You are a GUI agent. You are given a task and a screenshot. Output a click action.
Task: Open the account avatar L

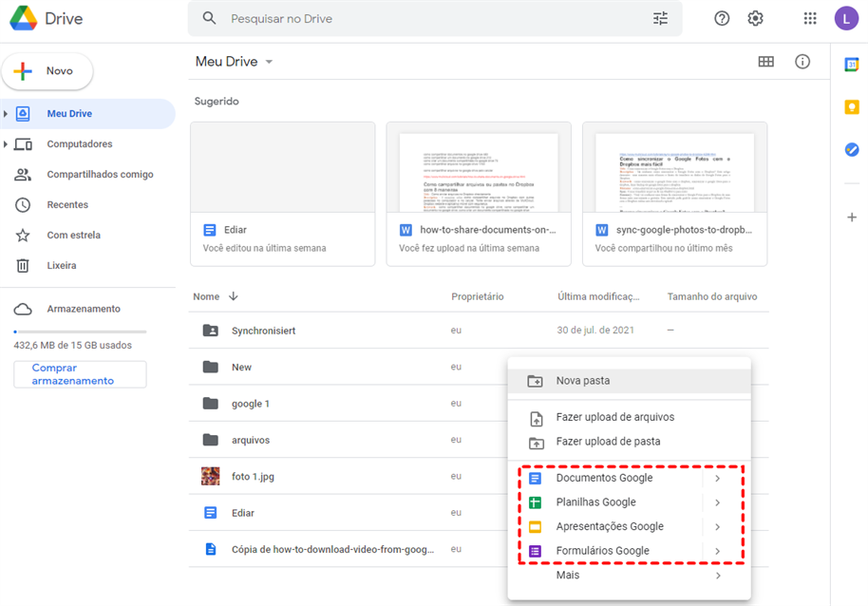tap(846, 18)
